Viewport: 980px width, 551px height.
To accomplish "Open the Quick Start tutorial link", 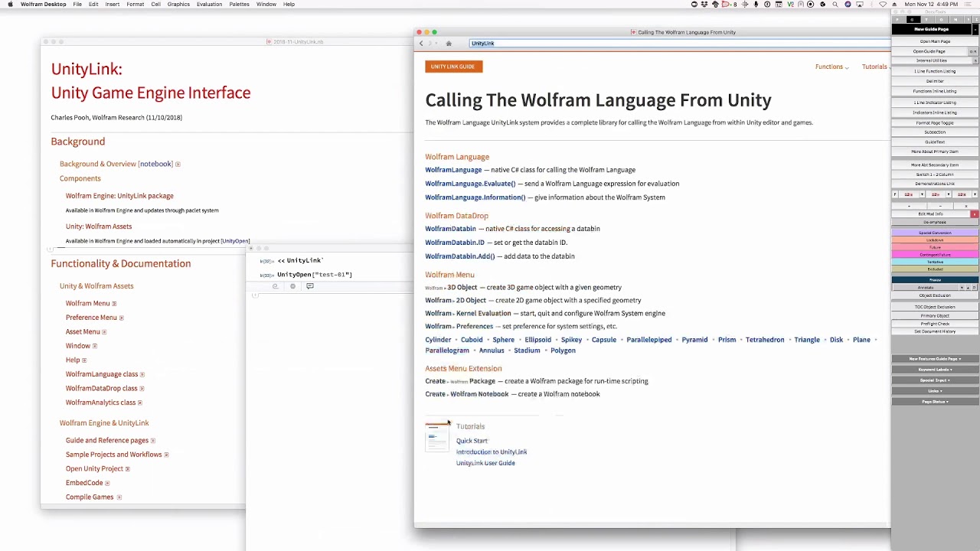I will [472, 441].
